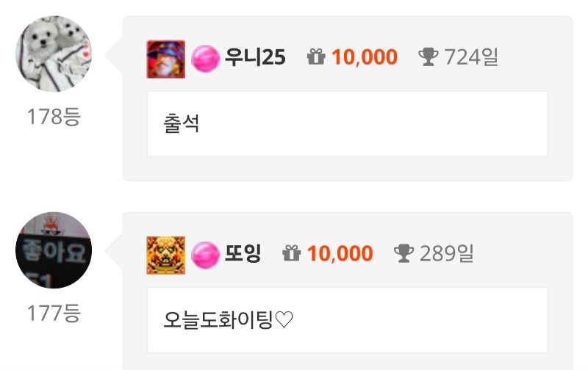The width and height of the screenshot is (588, 370).
Task: Click the 724일 attendance streak text
Action: click(471, 57)
